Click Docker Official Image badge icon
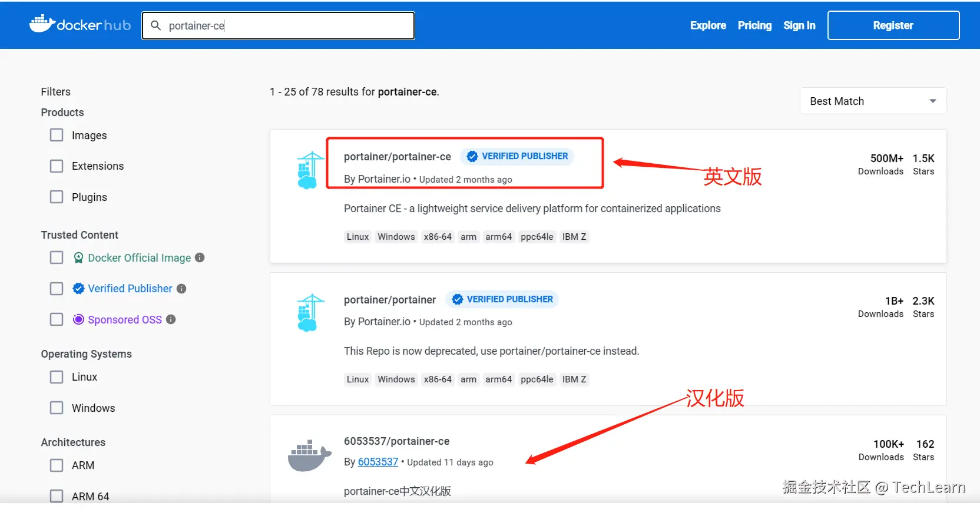 78,258
